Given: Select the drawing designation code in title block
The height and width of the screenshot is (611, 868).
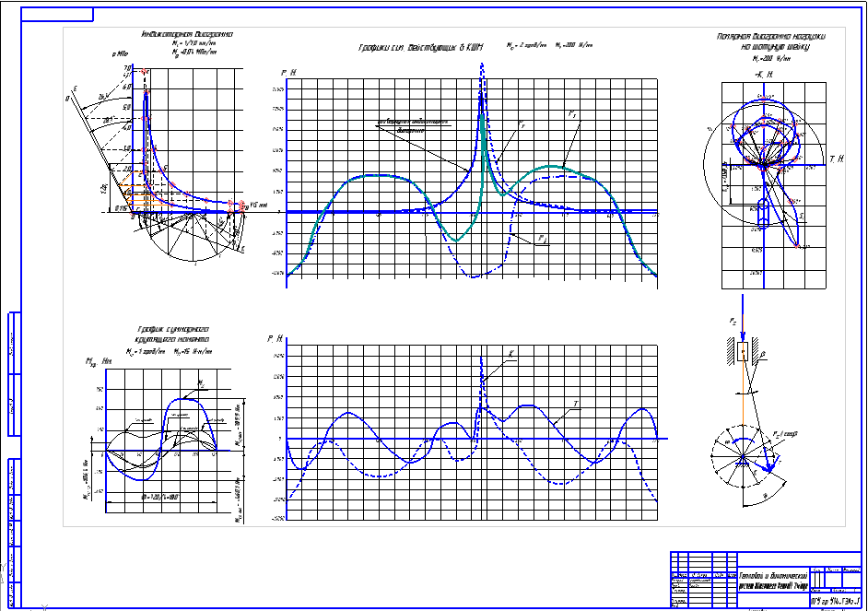Looking at the screenshot, I should [x=835, y=601].
